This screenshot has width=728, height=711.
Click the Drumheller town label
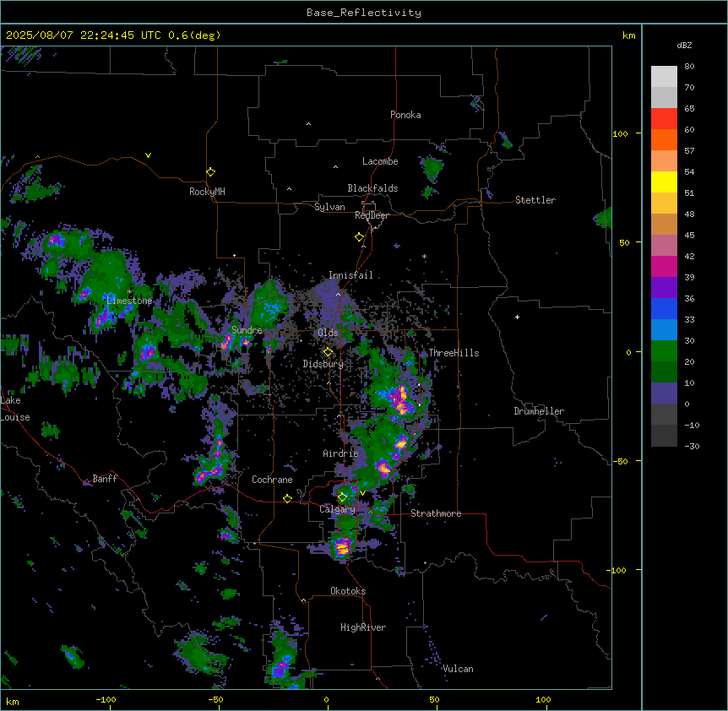[x=539, y=411]
